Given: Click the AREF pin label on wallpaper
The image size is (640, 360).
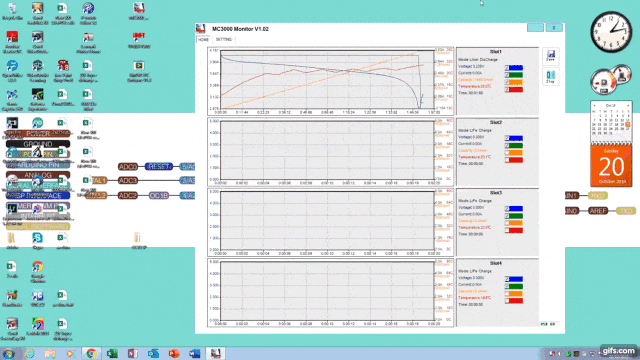Looking at the screenshot, I should click(x=598, y=211).
